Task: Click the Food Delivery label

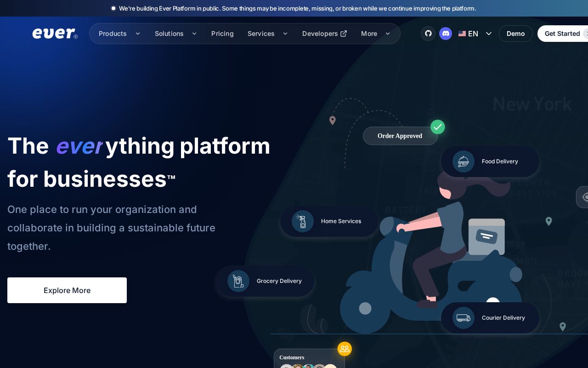Action: click(500, 161)
